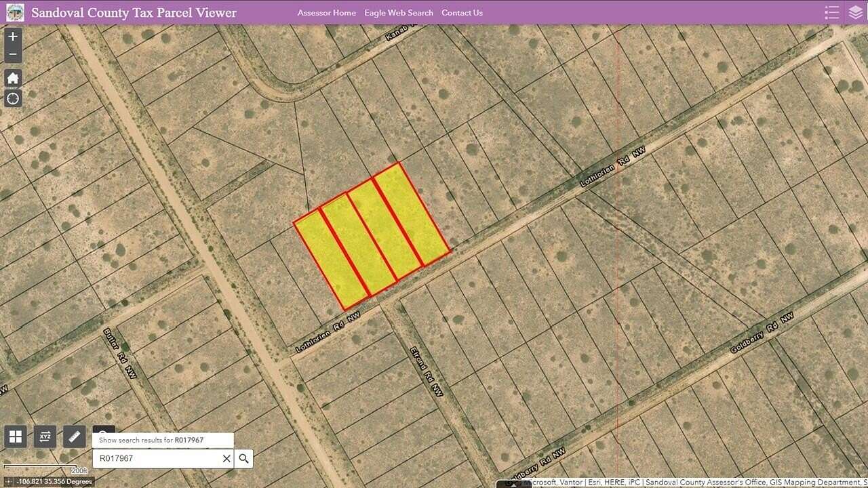Click the Sandoval County logo
Image resolution: width=868 pixels, height=488 pixels.
coord(15,12)
